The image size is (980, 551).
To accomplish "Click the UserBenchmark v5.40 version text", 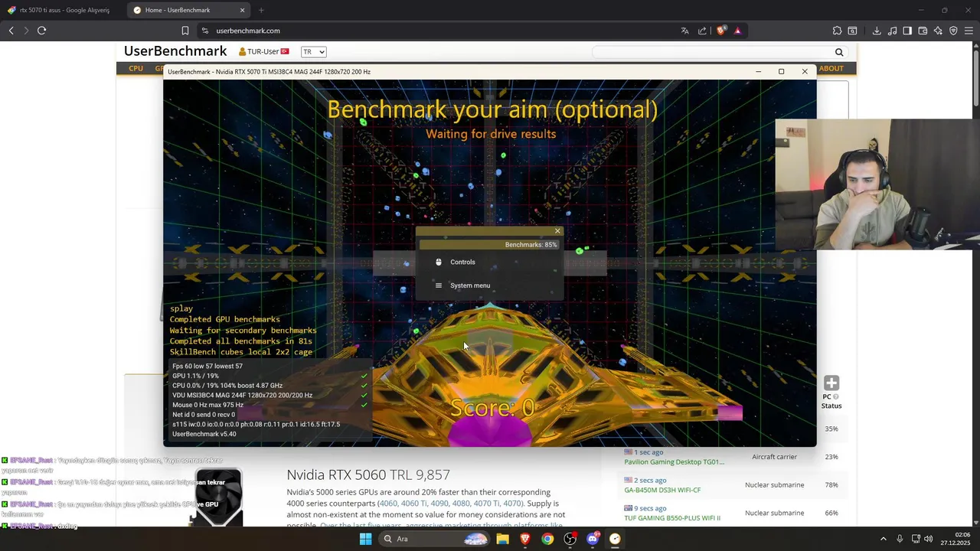I will (x=204, y=434).
